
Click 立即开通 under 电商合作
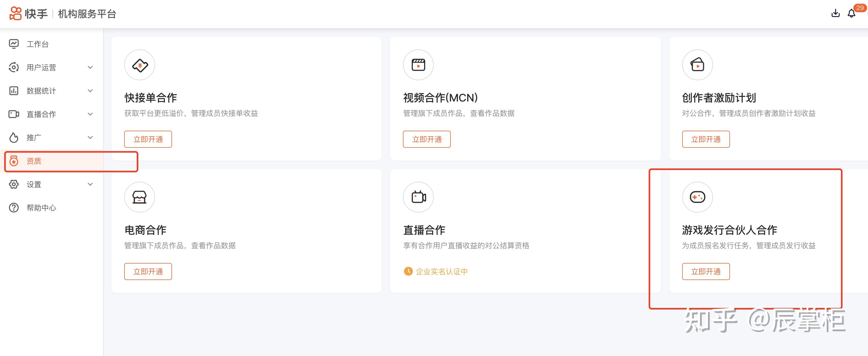tap(148, 271)
